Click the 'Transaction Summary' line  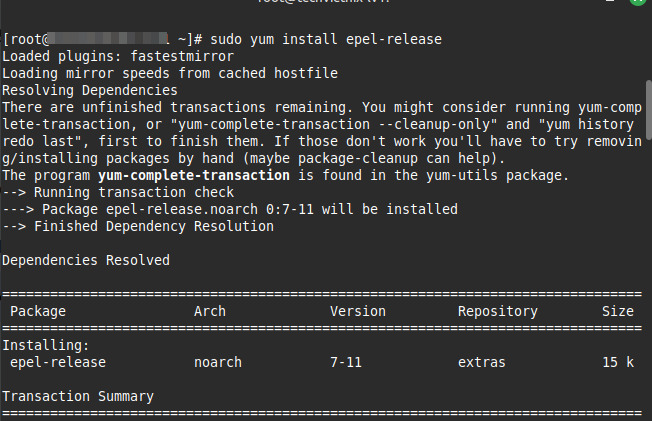(78, 397)
